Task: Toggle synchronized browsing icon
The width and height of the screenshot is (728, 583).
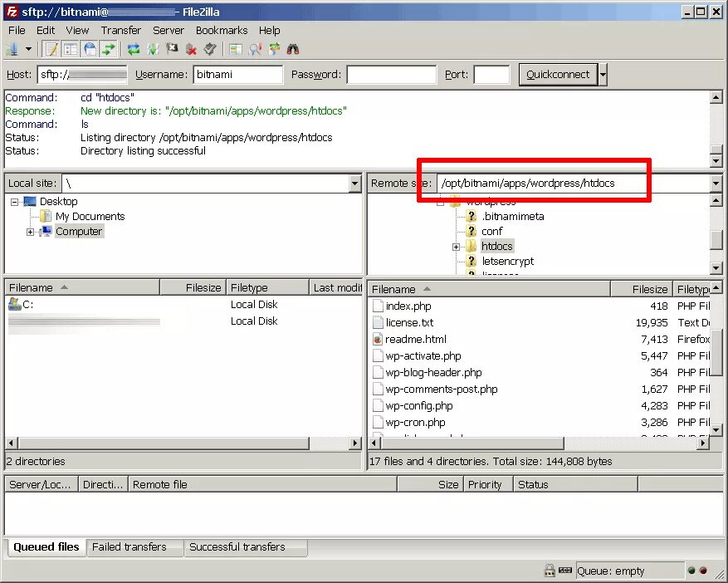Action: [275, 49]
